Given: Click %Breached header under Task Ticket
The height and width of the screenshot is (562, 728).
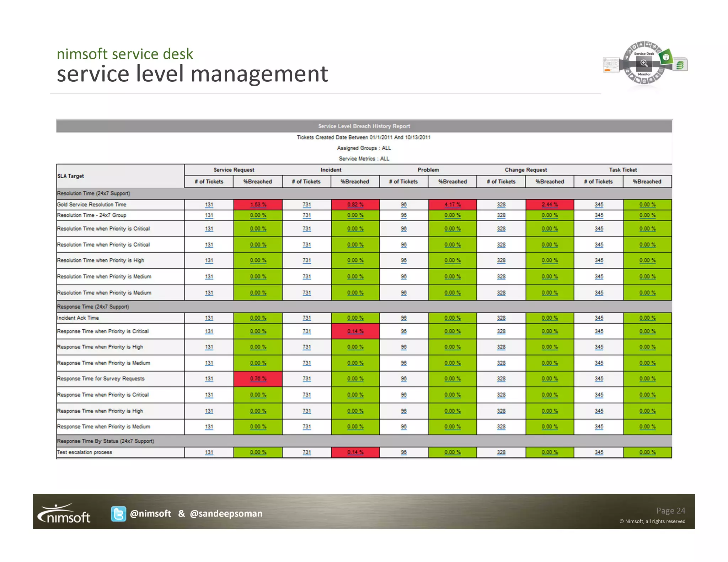Looking at the screenshot, I should click(647, 182).
